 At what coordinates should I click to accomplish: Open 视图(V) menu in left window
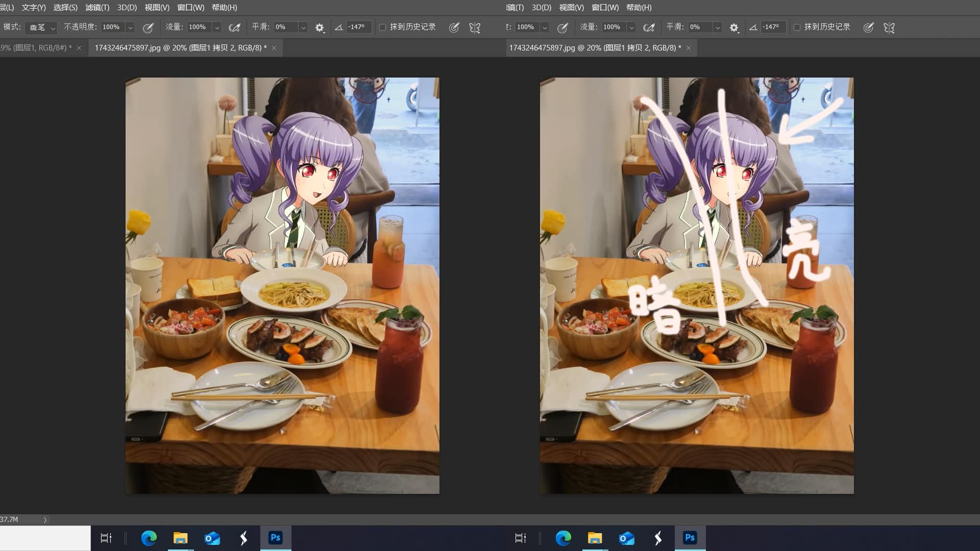157,8
